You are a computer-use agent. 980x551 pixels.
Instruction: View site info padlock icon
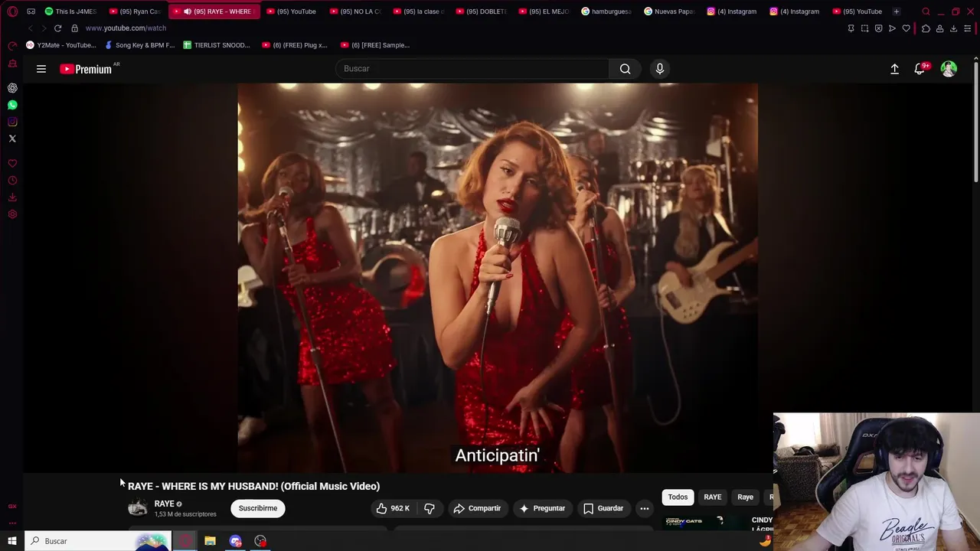point(74,28)
